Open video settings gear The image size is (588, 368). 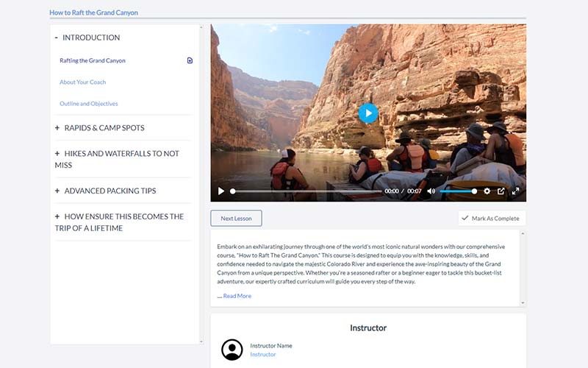click(487, 191)
